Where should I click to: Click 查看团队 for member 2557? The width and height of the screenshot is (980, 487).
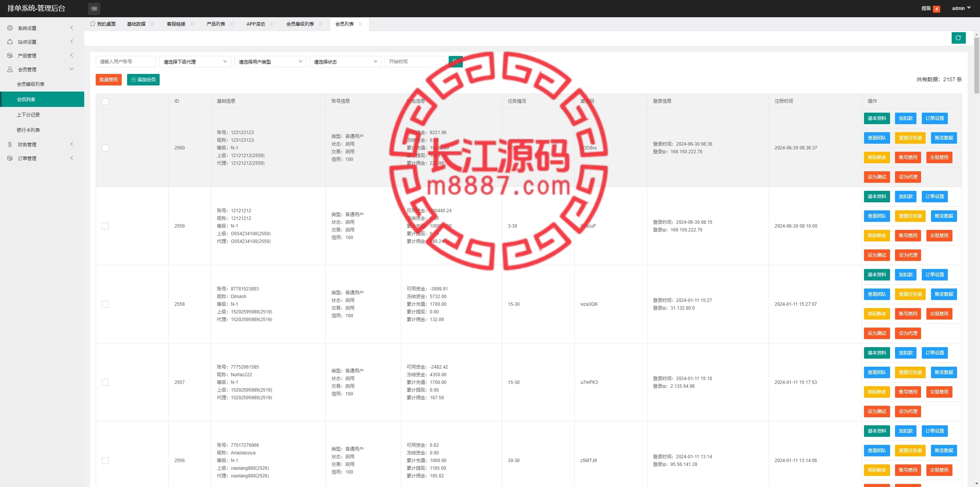coord(877,372)
